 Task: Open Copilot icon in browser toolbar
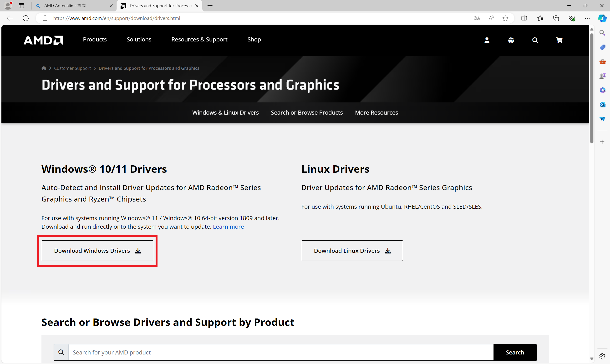click(602, 18)
